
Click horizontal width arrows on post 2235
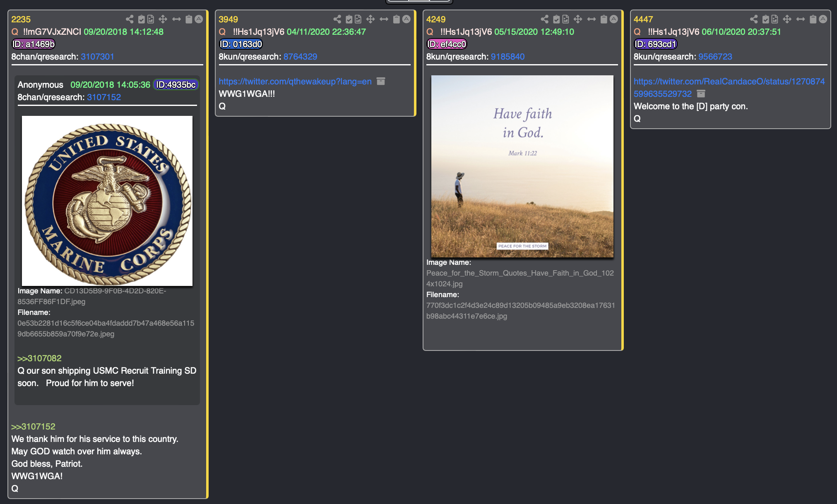coord(177,19)
